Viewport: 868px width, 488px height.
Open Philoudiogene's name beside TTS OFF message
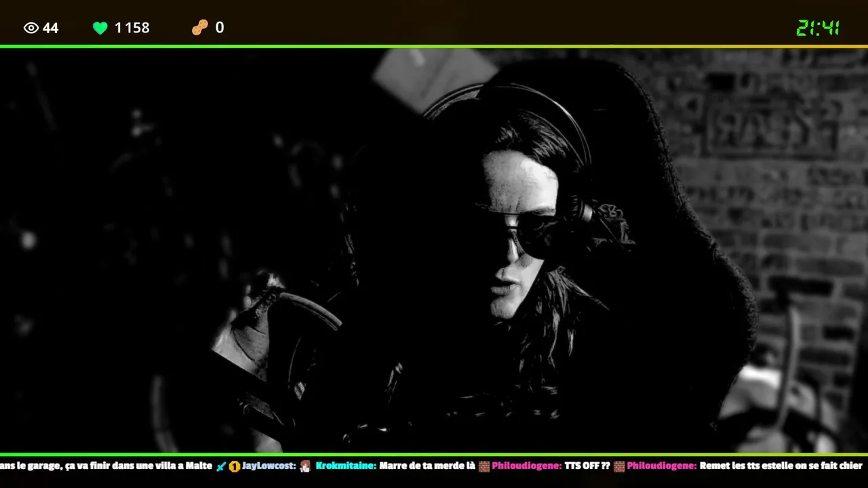click(x=527, y=466)
